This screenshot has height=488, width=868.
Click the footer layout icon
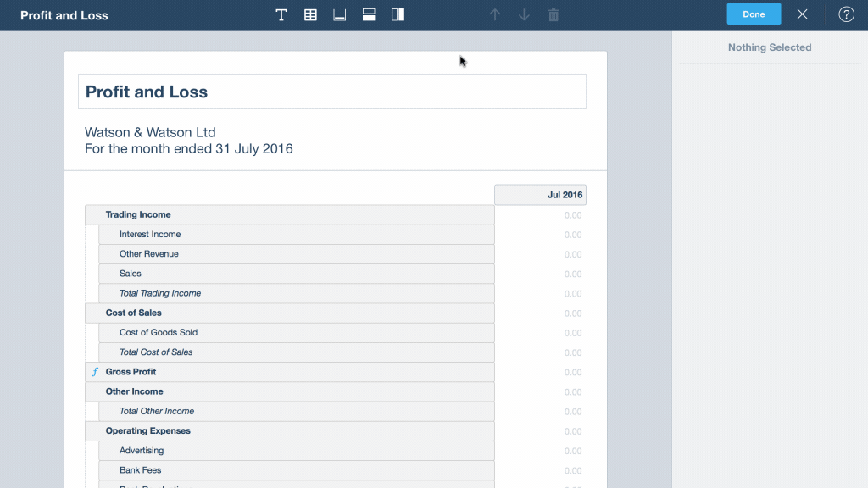(340, 15)
